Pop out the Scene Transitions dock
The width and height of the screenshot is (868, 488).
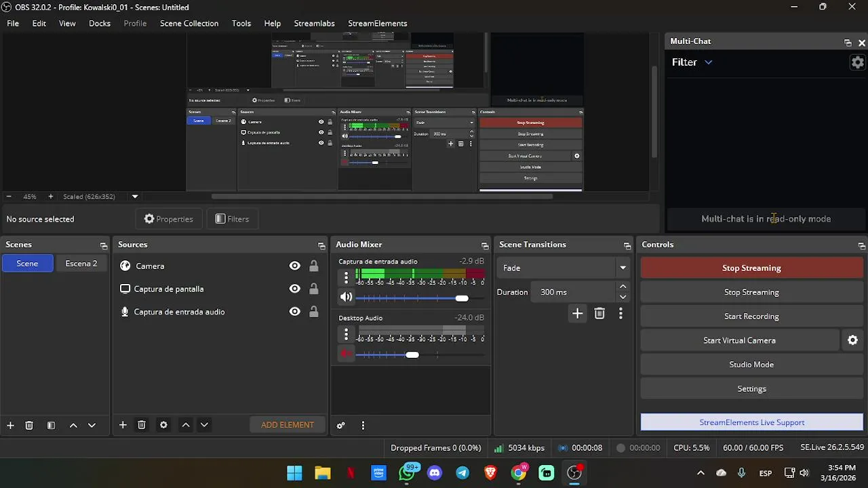tap(627, 245)
